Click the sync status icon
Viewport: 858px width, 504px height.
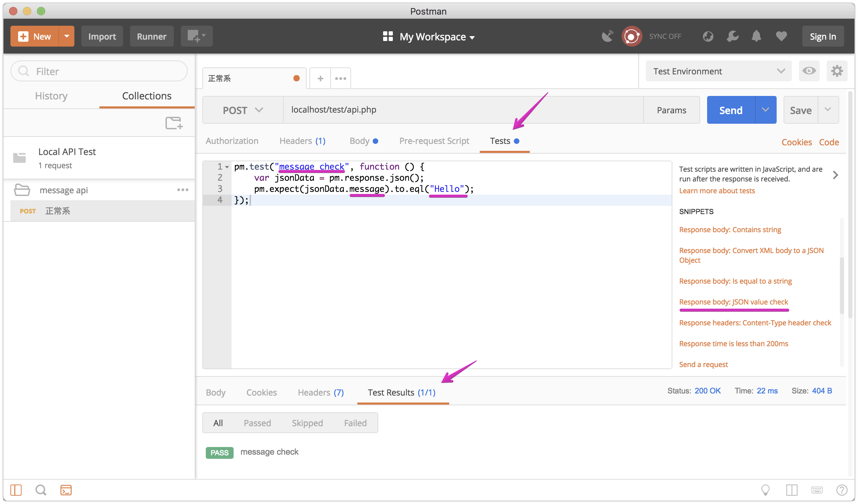point(632,36)
